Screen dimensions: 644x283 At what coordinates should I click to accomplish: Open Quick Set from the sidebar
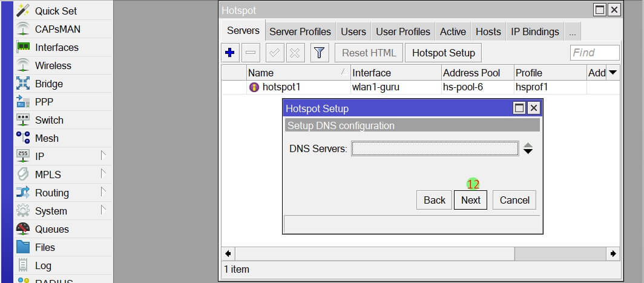pyautogui.click(x=56, y=11)
